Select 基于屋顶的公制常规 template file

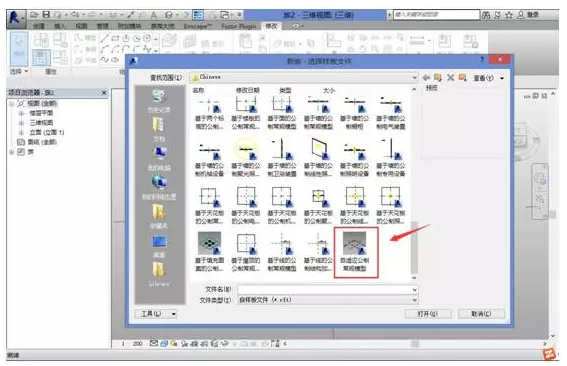click(x=246, y=252)
